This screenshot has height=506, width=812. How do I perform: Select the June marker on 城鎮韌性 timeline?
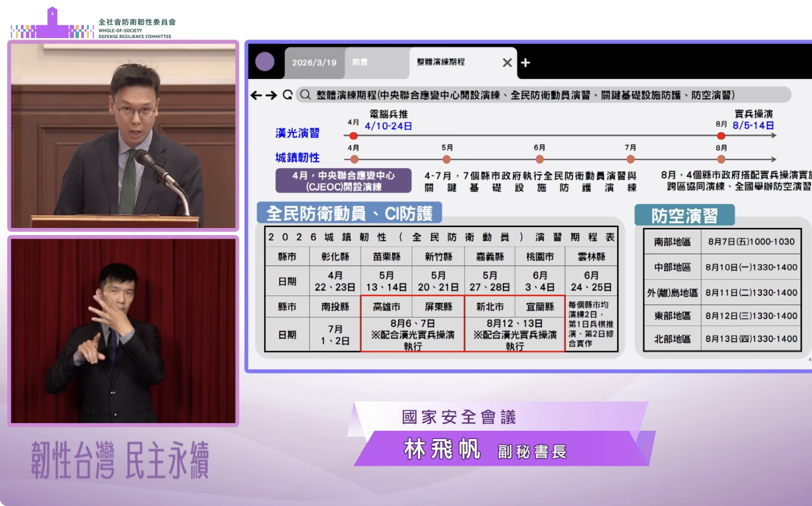point(539,159)
